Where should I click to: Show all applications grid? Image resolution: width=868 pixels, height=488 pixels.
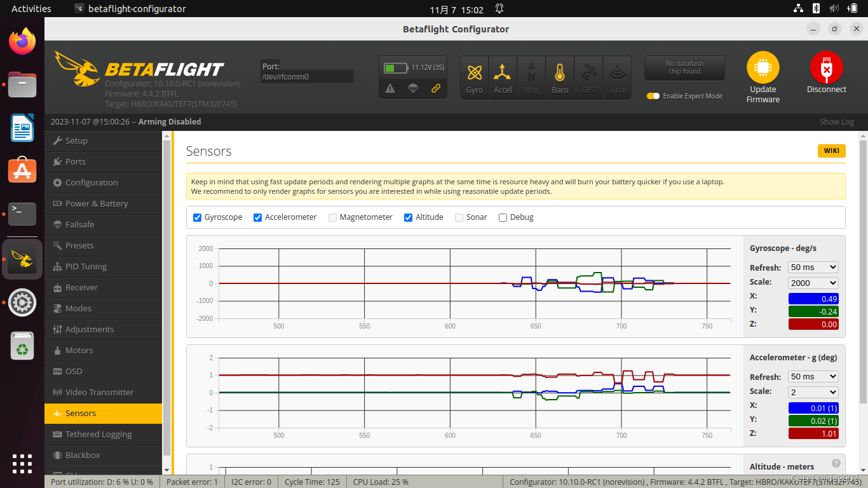pos(22,463)
